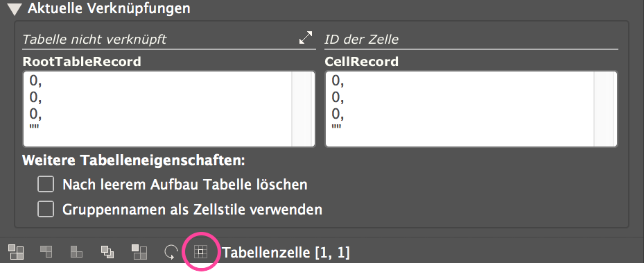Click the overlapping stacked squares icon
644x277 pixels.
tap(107, 251)
